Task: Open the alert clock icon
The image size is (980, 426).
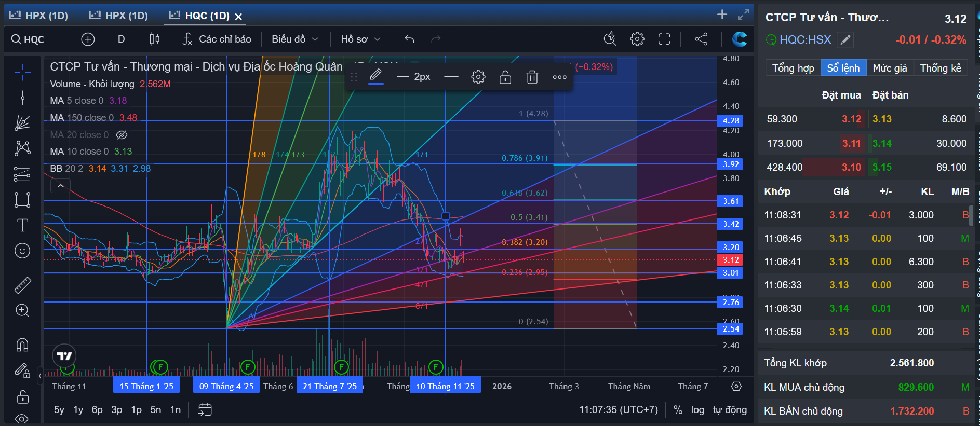Action: [x=610, y=39]
